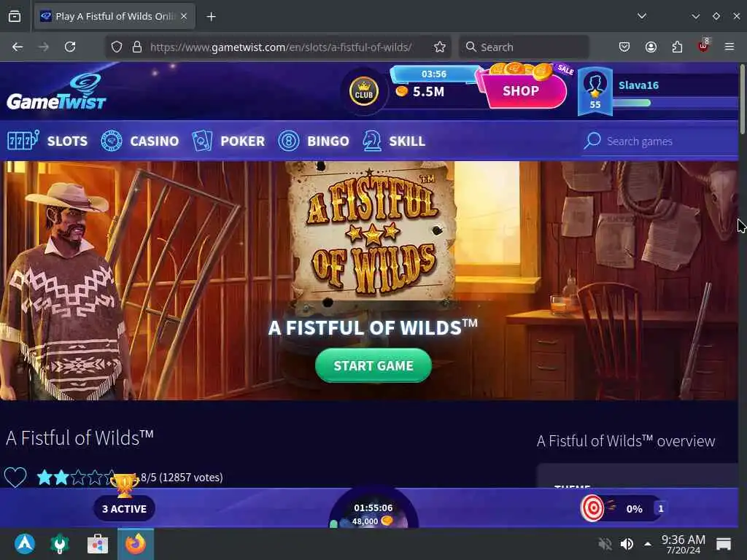Click the slots reel icon

pyautogui.click(x=23, y=141)
